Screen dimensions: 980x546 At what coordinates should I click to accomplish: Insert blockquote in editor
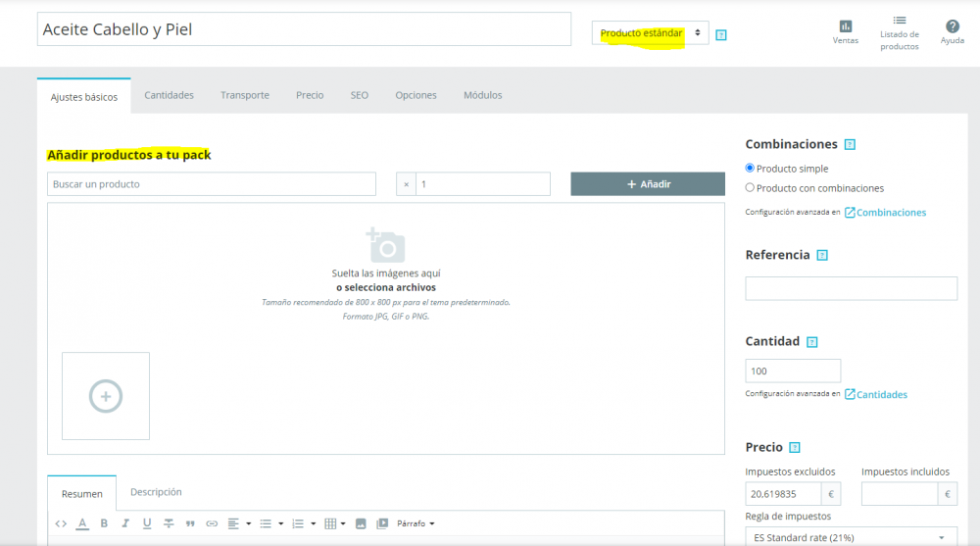tap(190, 524)
